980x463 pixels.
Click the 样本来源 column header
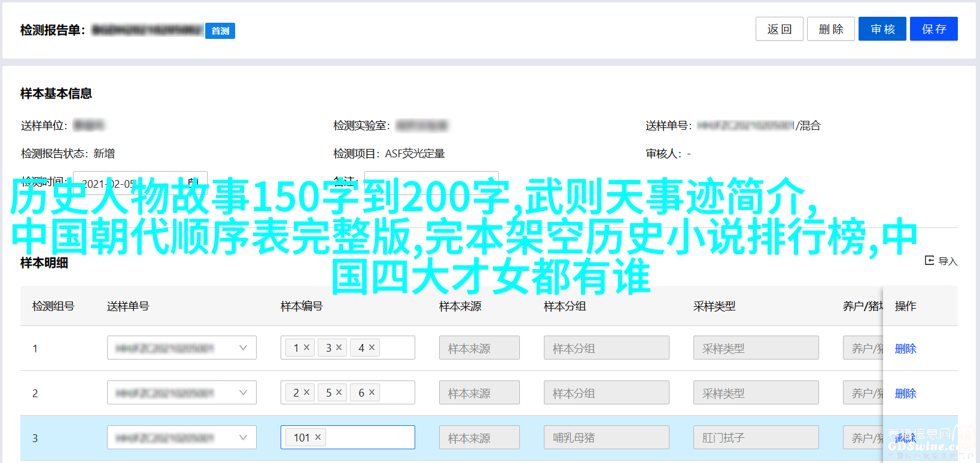460,306
